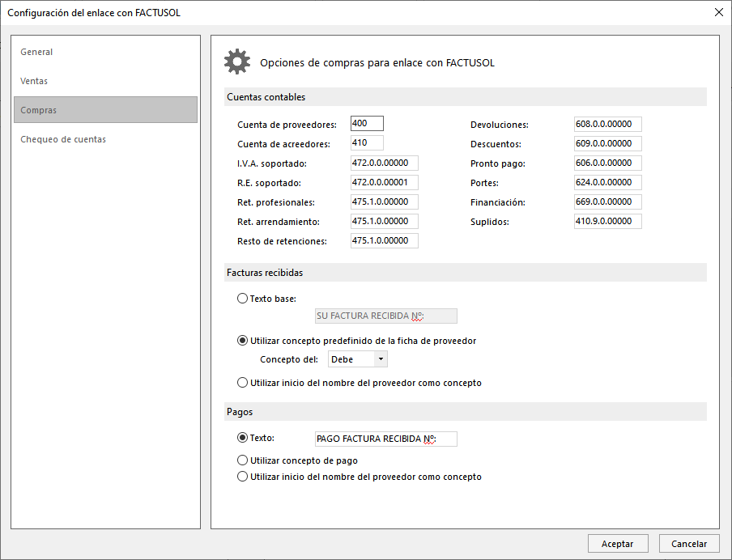Edit the Resto de retenciones account field
The width and height of the screenshot is (732, 560).
(384, 241)
